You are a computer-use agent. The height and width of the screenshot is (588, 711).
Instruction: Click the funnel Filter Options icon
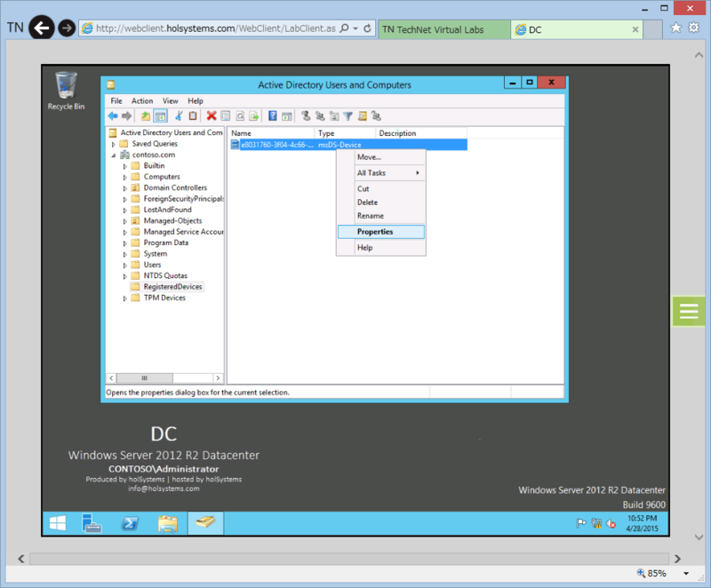tap(348, 116)
